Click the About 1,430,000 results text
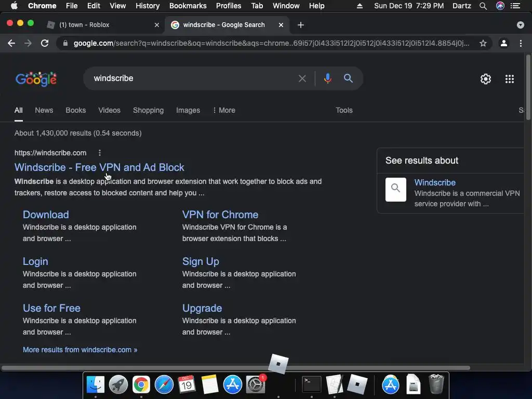Image resolution: width=532 pixels, height=399 pixels. 78,133
